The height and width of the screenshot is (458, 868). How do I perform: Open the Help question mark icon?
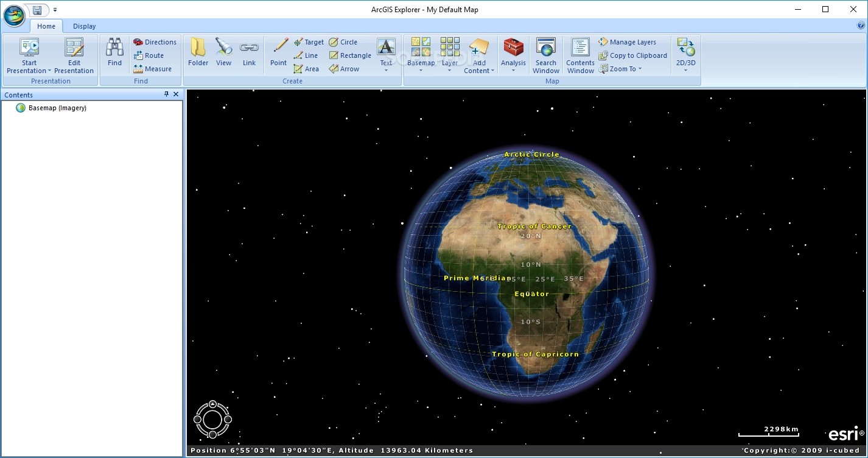pyautogui.click(x=861, y=26)
